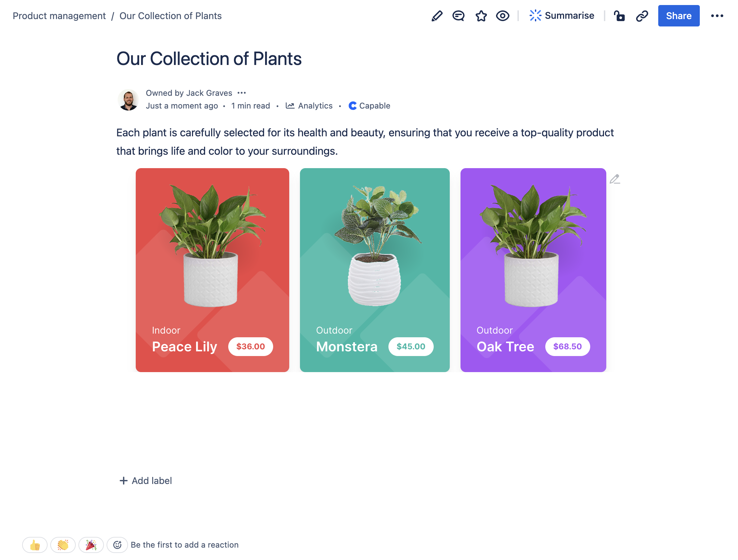Add party popper reaction
The width and height of the screenshot is (738, 560).
(x=91, y=545)
